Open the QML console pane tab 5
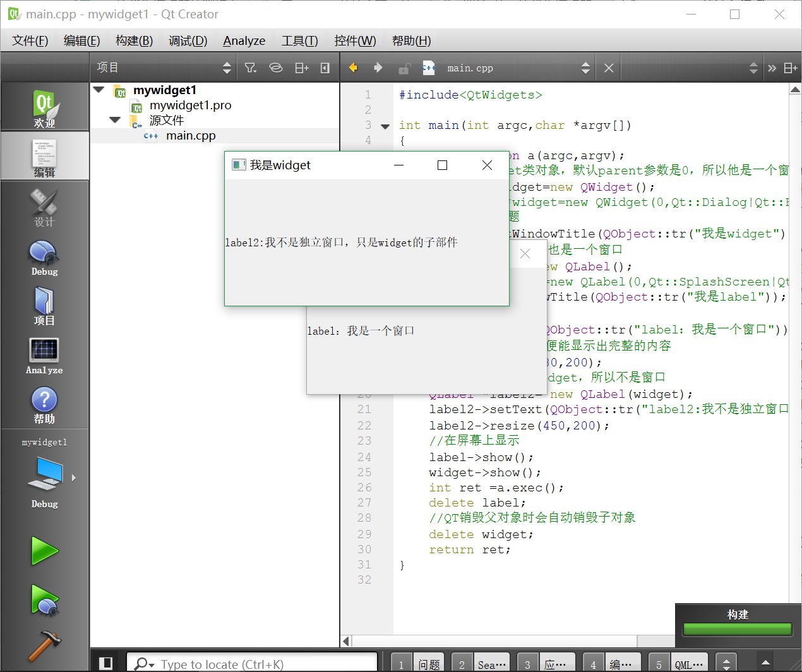Viewport: 802px width, 672px height. click(x=677, y=663)
